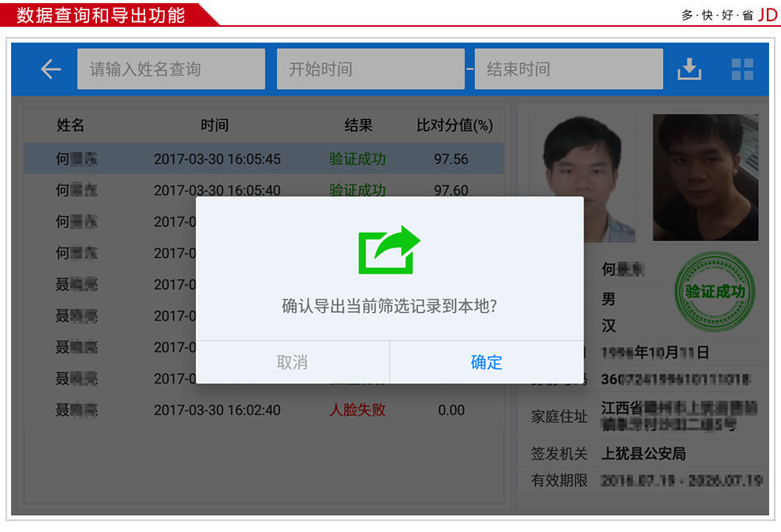Click the live capture face photo
Screen dimensions: 781x532
pyautogui.click(x=704, y=177)
